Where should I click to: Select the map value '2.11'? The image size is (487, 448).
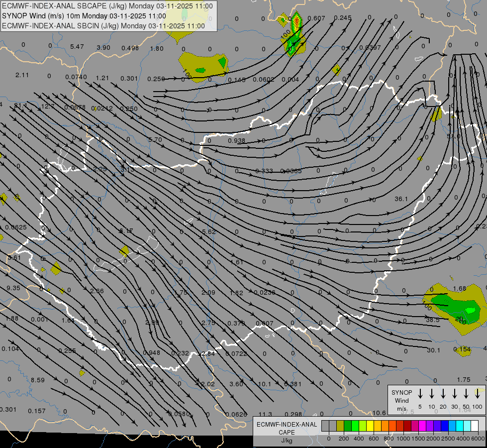coord(22,75)
